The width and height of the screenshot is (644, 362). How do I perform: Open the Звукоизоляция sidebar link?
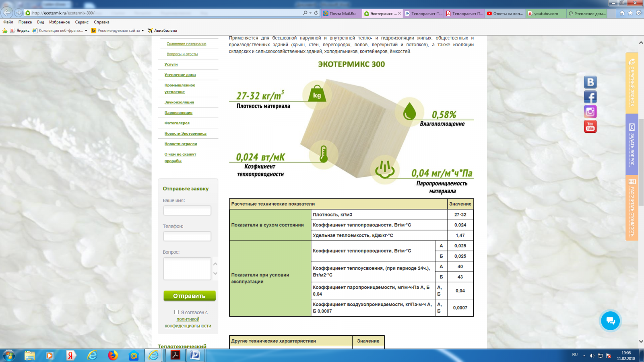(179, 102)
